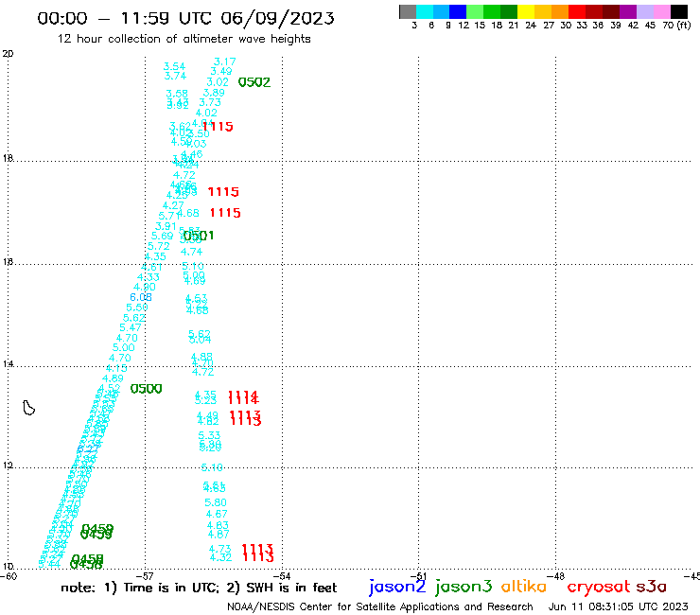Image resolution: width=700 pixels, height=615 pixels.
Task: Click the -54 longitude axis label
Action: click(x=282, y=576)
